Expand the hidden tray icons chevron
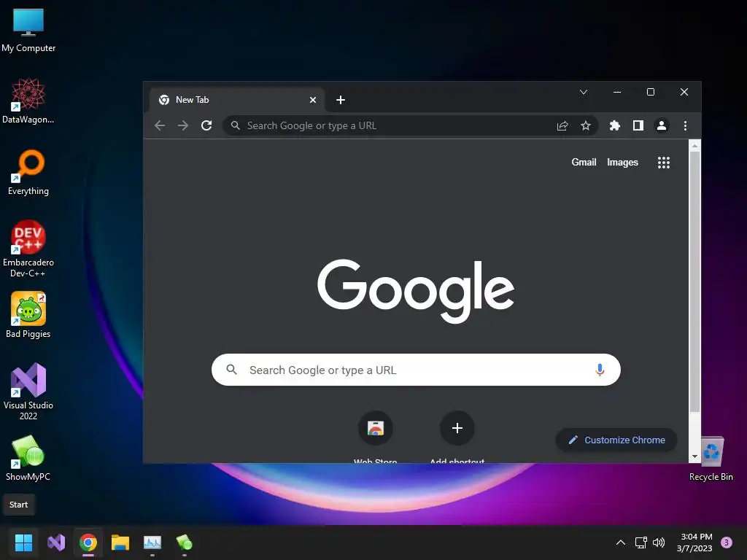Screen dimensions: 747x560 click(620, 542)
